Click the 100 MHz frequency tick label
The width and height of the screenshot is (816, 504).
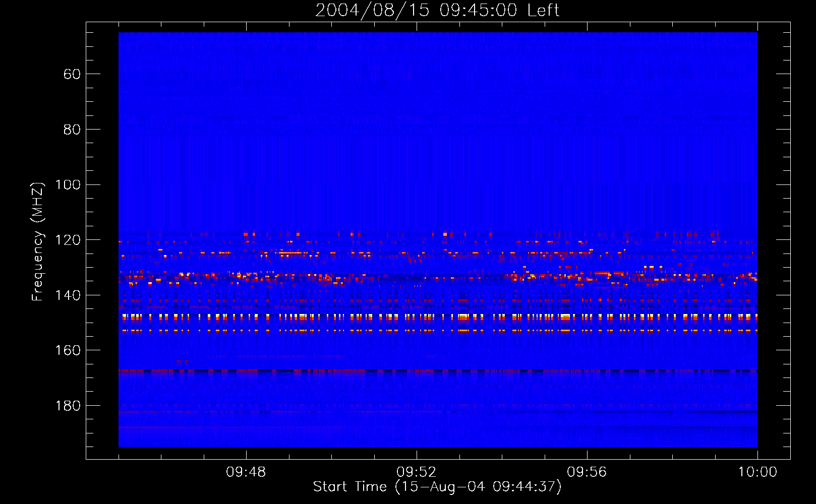click(68, 185)
